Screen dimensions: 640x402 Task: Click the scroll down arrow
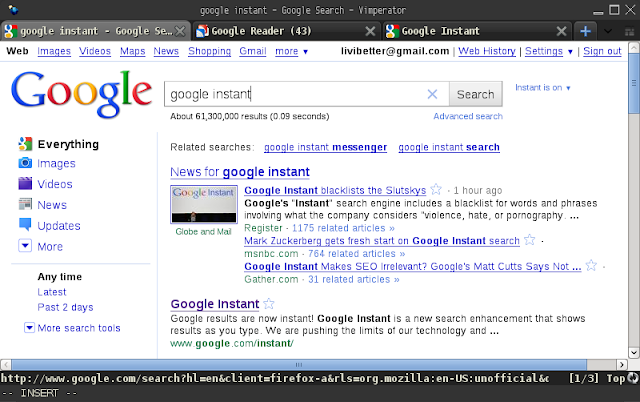point(634,353)
